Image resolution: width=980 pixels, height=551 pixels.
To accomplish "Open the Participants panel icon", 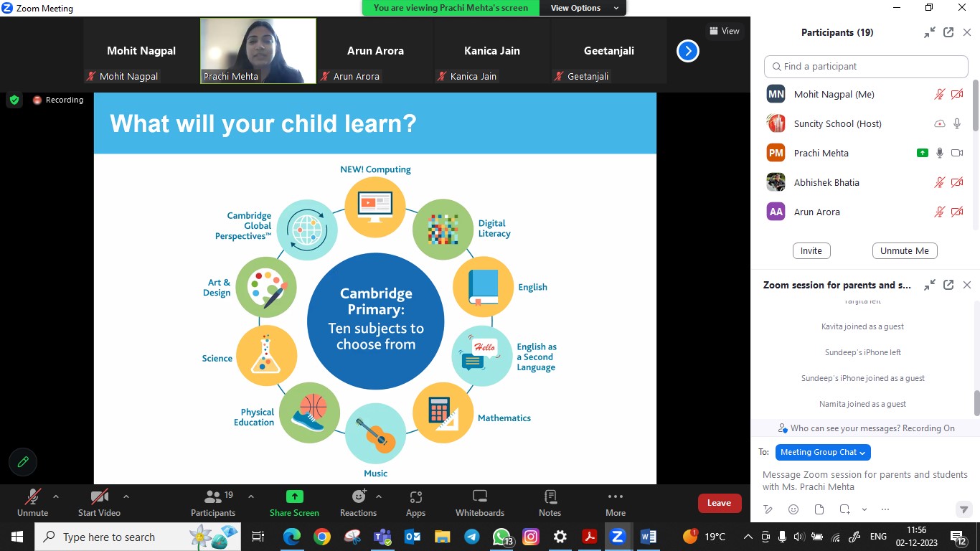I will point(213,496).
